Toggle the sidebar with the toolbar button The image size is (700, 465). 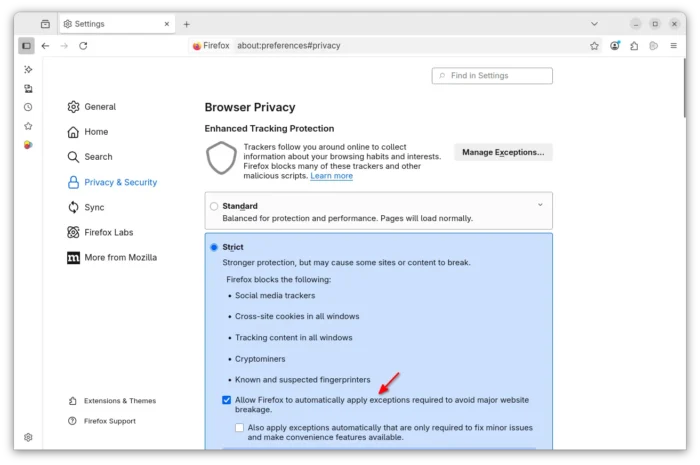(26, 46)
